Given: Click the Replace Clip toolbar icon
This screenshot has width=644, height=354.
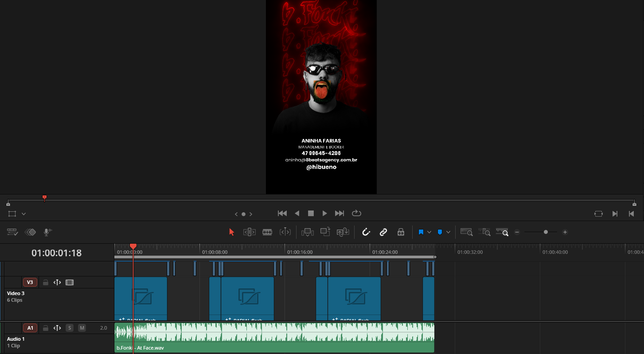Looking at the screenshot, I should (x=343, y=232).
